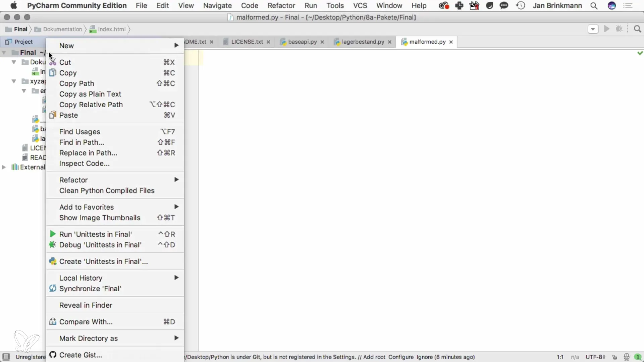Click the Ignore link in status bar
The width and height of the screenshot is (644, 362).
tap(424, 357)
